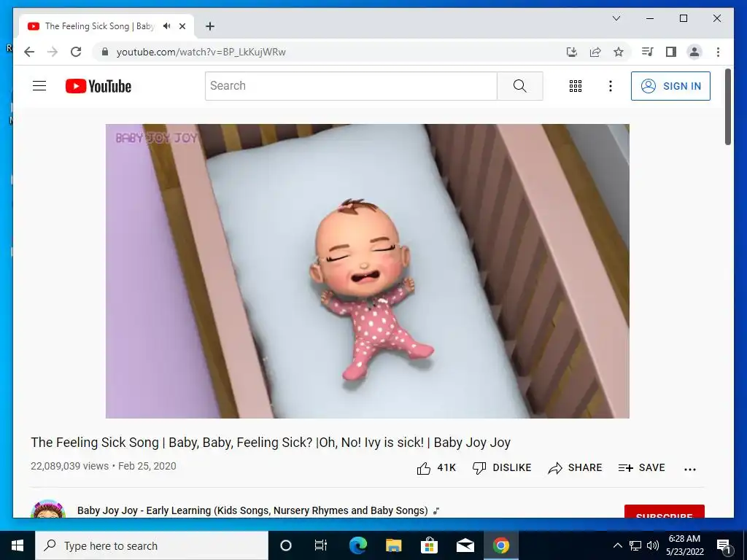
Task: Open the notification center icon
Action: click(x=724, y=545)
